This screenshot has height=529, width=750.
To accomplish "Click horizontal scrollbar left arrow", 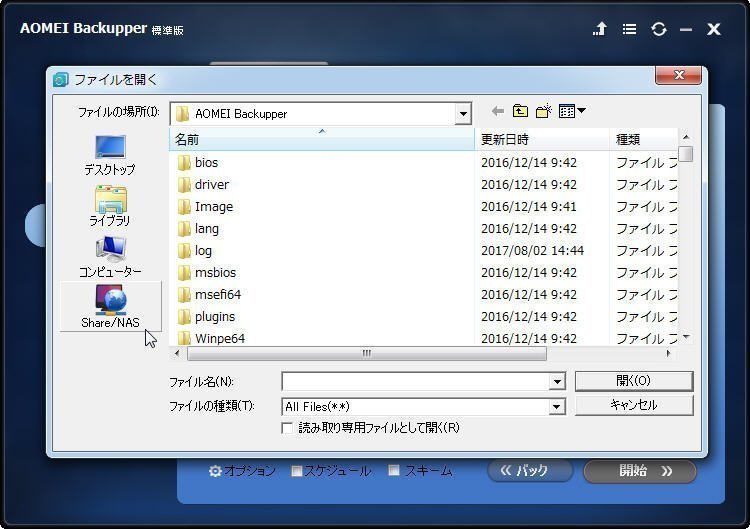I will pyautogui.click(x=177, y=353).
